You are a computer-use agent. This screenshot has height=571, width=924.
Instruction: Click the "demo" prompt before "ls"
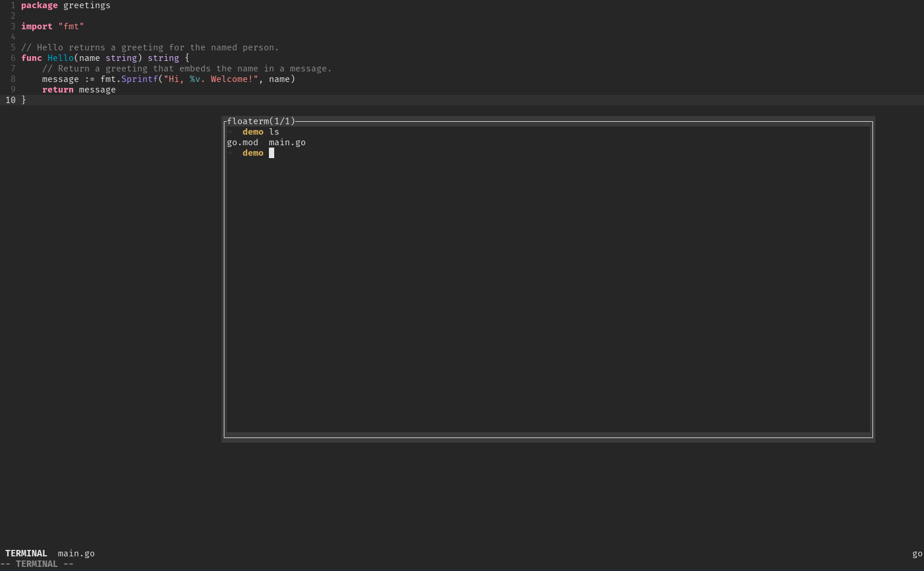point(253,132)
